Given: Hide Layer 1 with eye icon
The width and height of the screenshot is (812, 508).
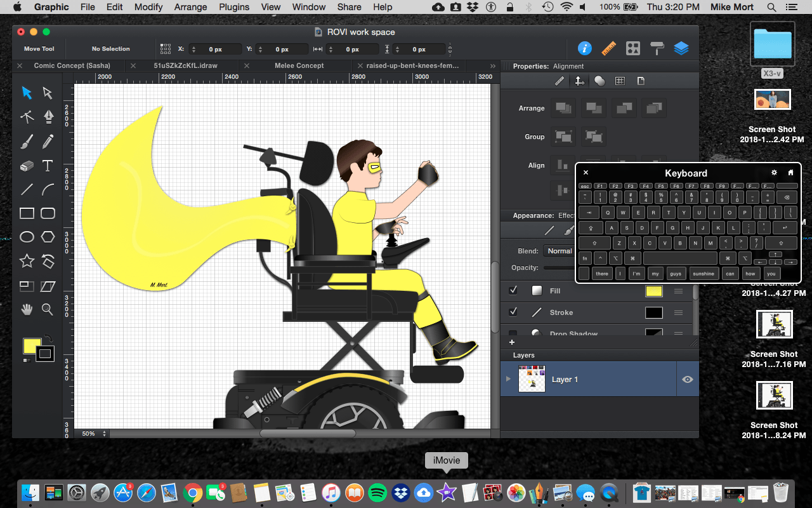Looking at the screenshot, I should pos(687,379).
